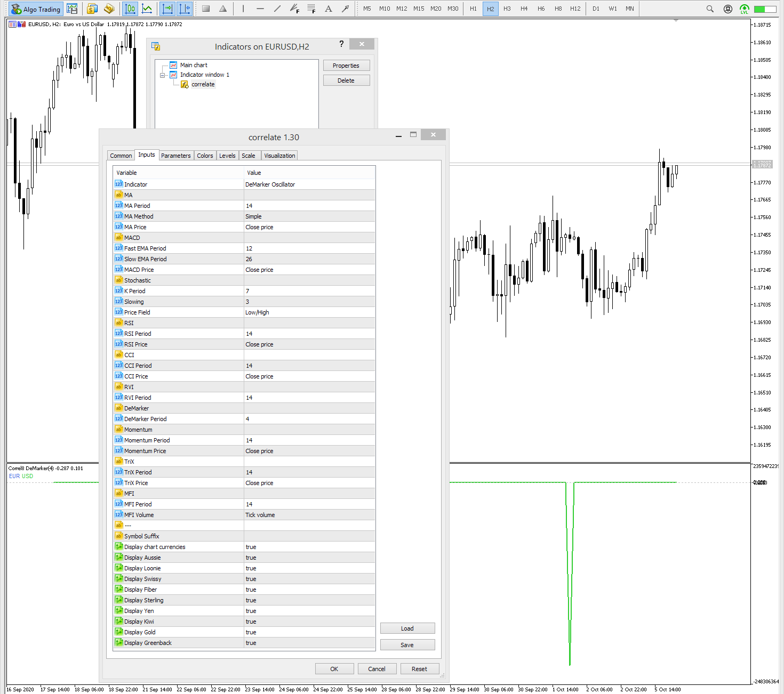Click the Save button
This screenshot has width=784, height=694.
coord(407,644)
